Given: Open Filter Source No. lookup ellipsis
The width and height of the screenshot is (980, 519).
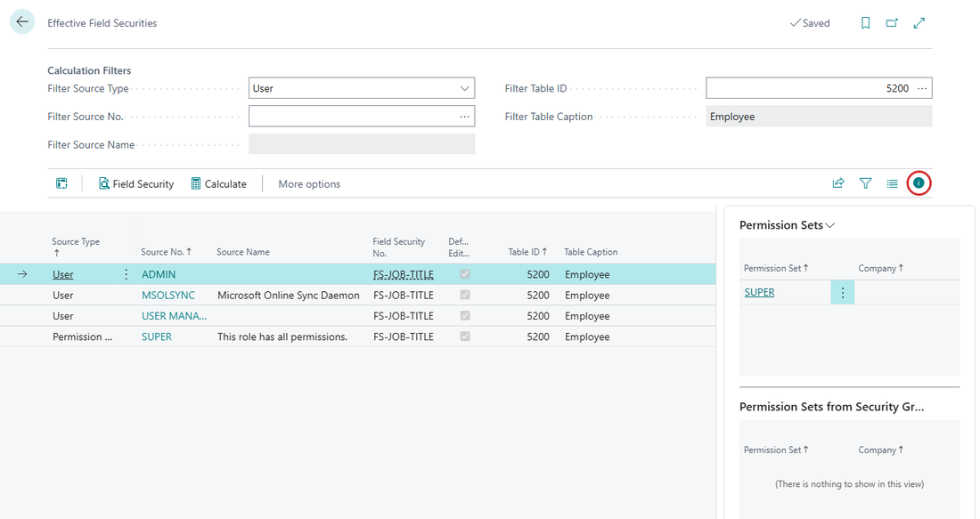Looking at the screenshot, I should (464, 116).
